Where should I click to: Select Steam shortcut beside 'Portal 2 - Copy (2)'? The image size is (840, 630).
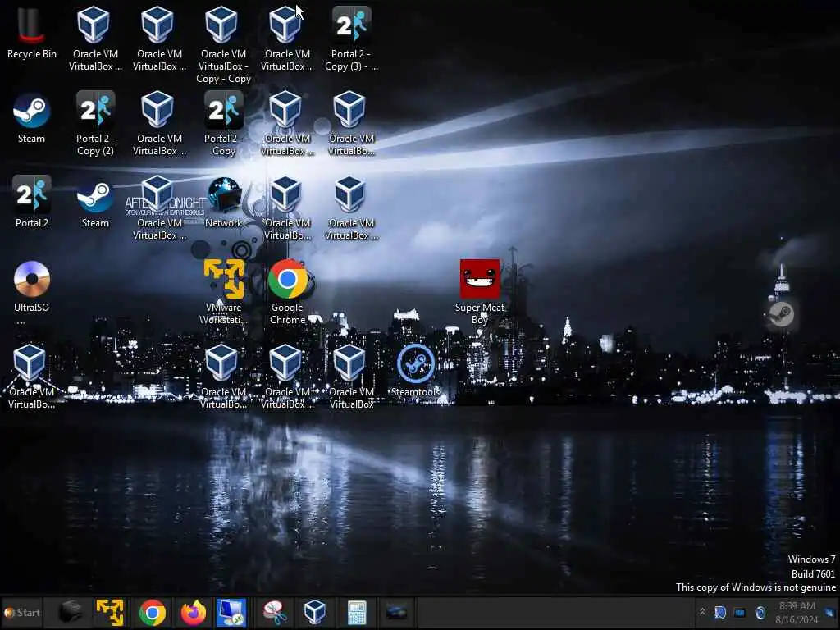click(32, 118)
